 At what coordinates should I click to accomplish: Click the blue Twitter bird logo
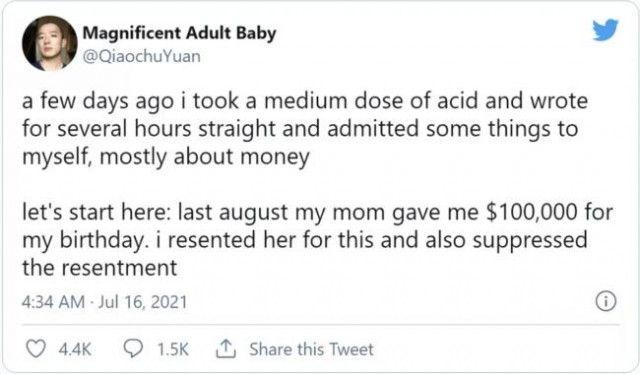point(606,30)
